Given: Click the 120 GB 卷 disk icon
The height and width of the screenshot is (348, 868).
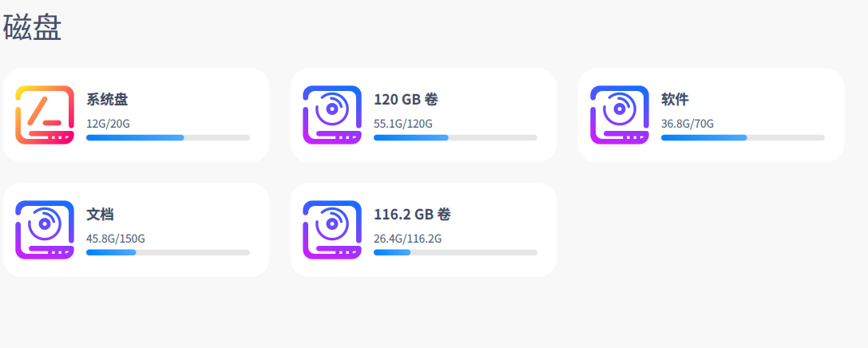Looking at the screenshot, I should pos(332,115).
